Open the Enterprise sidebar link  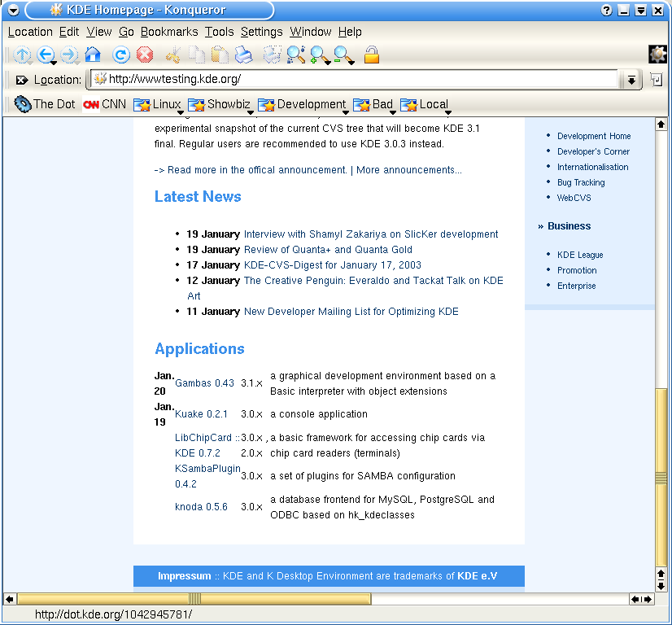(x=577, y=286)
